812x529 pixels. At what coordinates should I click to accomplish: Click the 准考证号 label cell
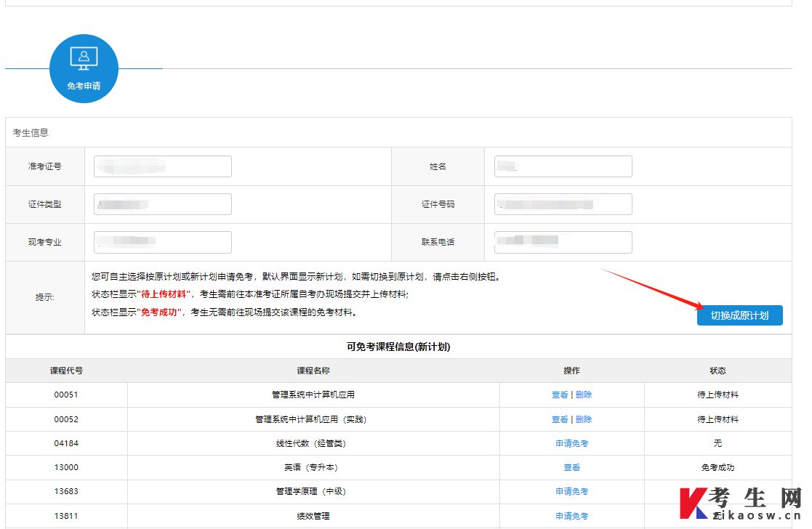pyautogui.click(x=44, y=166)
